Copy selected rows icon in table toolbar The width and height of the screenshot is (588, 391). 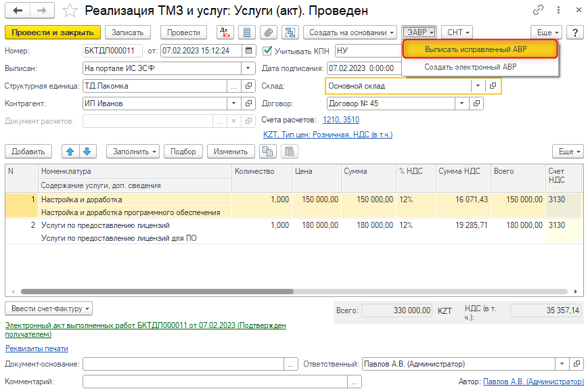pos(268,152)
